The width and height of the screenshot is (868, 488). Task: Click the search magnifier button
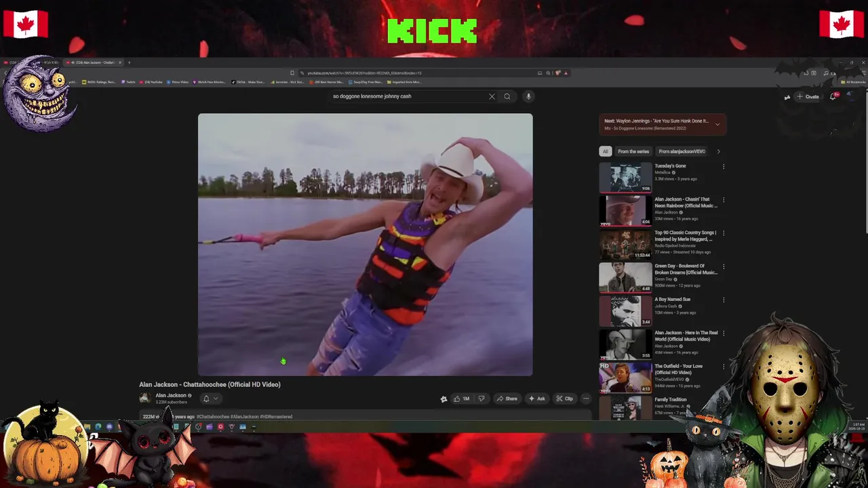click(507, 96)
